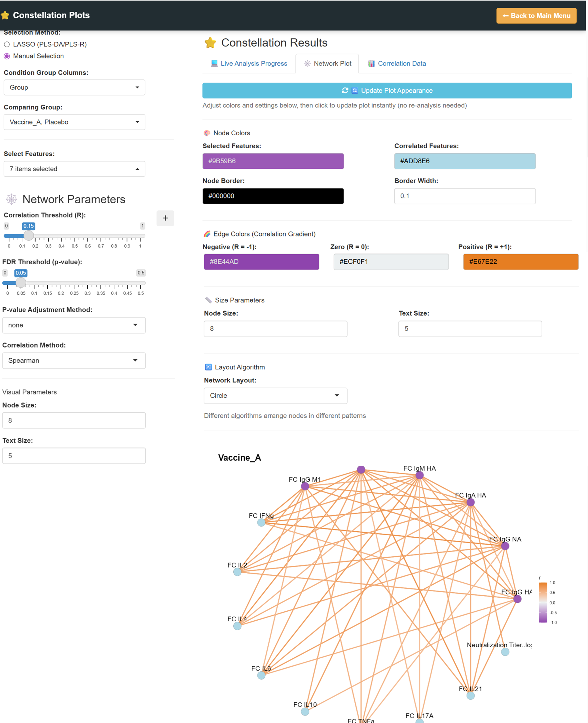588x723 pixels.
Task: Click the Border Width input field
Action: [465, 196]
